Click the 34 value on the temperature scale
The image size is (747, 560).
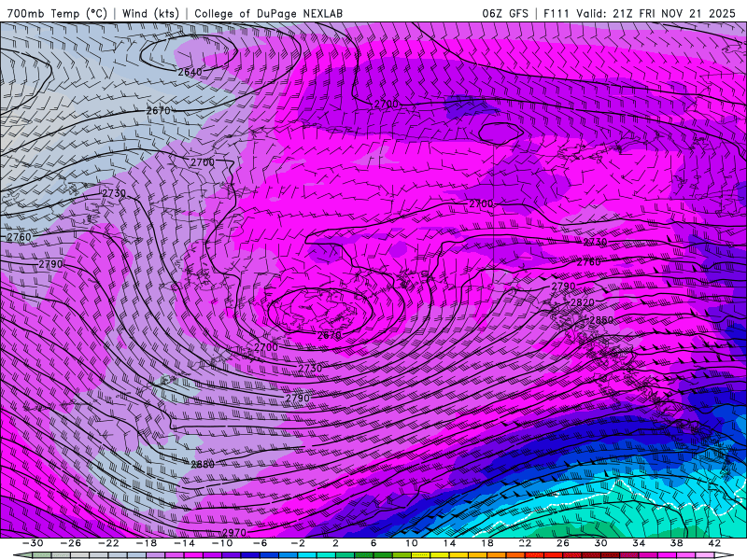(x=639, y=543)
